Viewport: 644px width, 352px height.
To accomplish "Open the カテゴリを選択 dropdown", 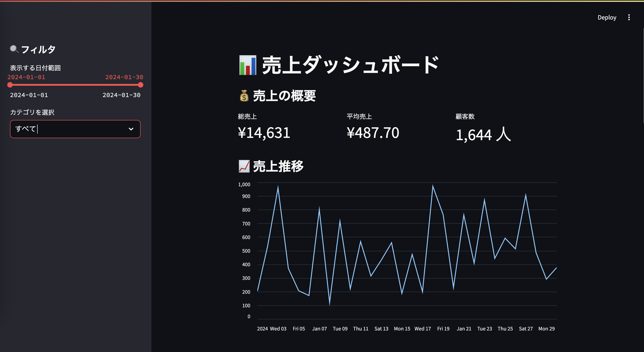I will pos(75,129).
